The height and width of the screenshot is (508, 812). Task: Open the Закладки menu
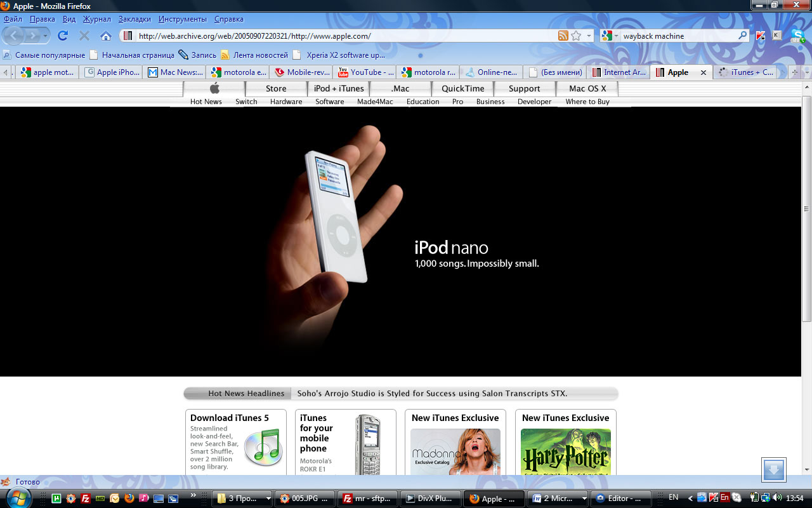[134, 19]
